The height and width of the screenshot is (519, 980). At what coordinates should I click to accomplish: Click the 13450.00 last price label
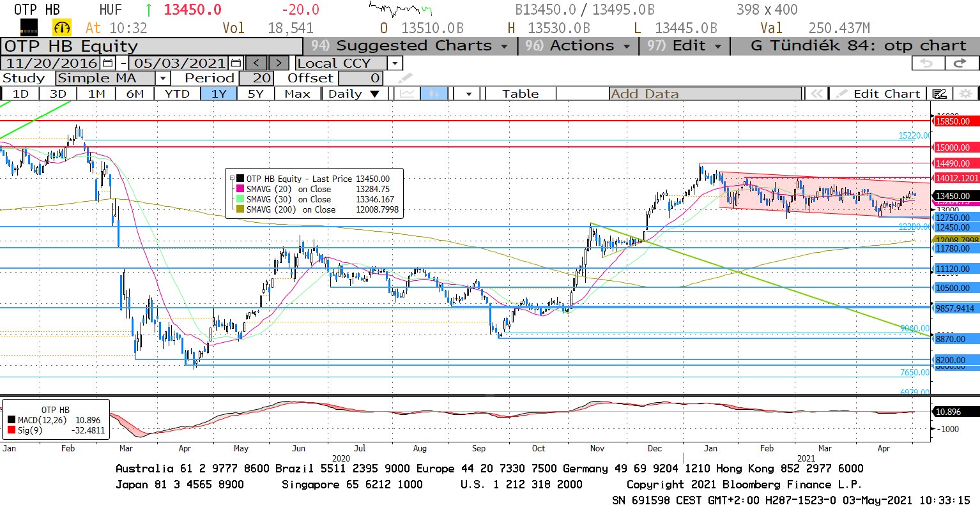coord(955,196)
